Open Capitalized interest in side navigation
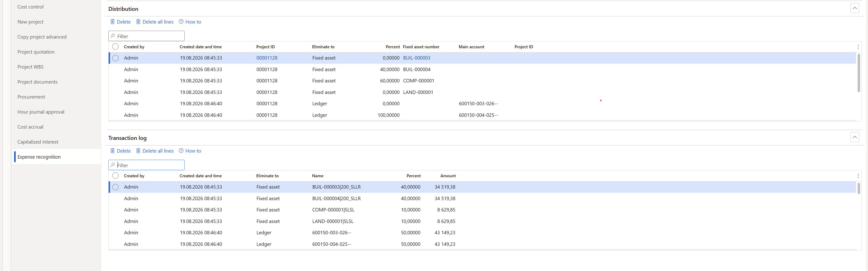 (38, 142)
